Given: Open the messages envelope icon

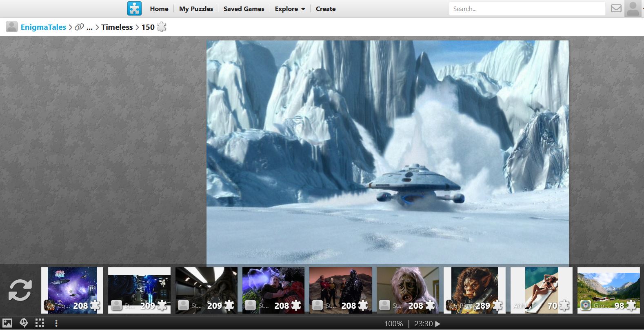Looking at the screenshot, I should click(x=616, y=9).
